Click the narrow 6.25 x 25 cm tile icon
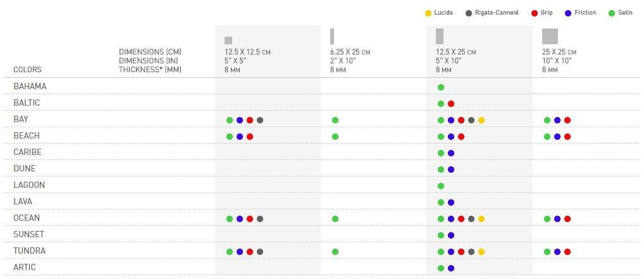644x279 pixels. coord(332,37)
